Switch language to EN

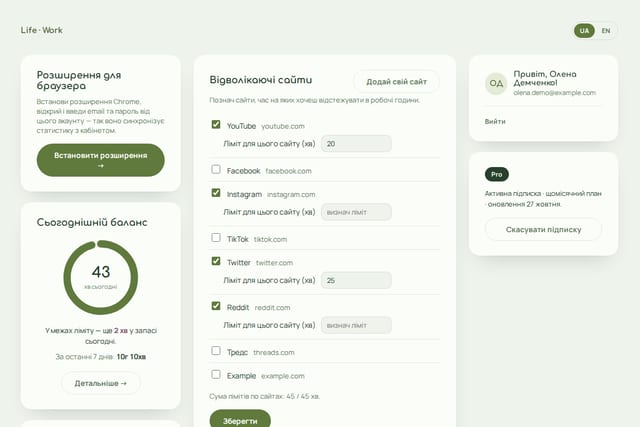pos(606,31)
